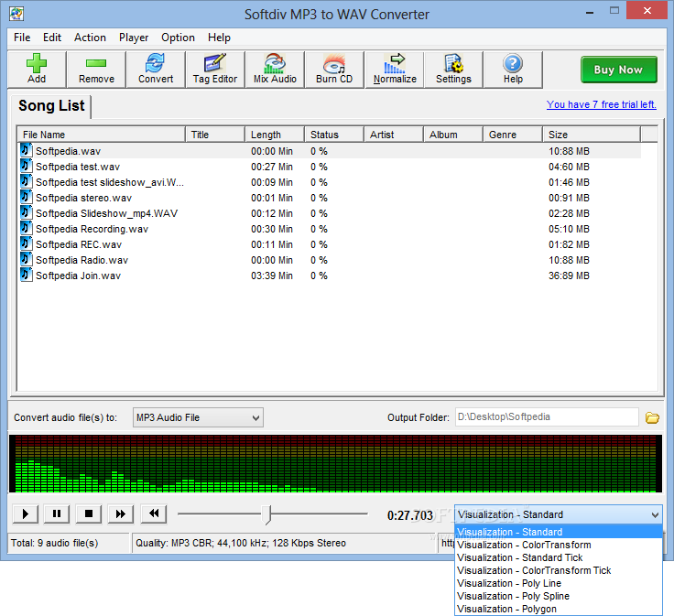Click the Remove toolbar button
Image resolution: width=674 pixels, height=616 pixels.
click(x=96, y=70)
